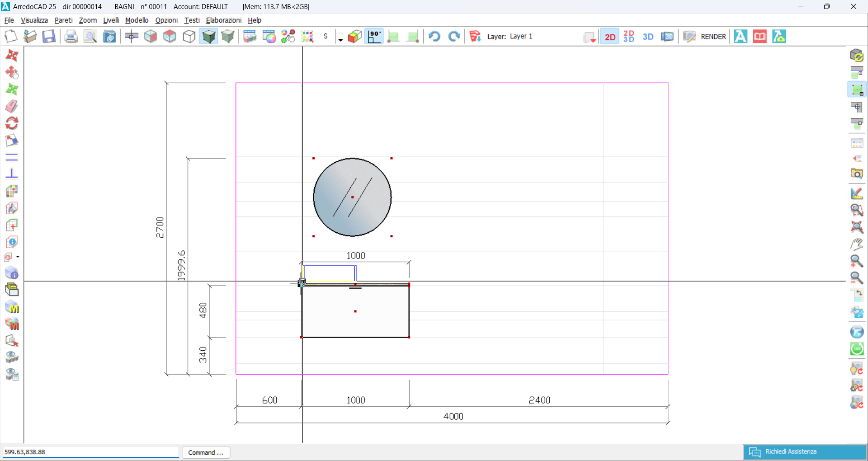Image resolution: width=868 pixels, height=461 pixels.
Task: Open the 3D screen stereoscopic view icon
Action: tap(667, 36)
